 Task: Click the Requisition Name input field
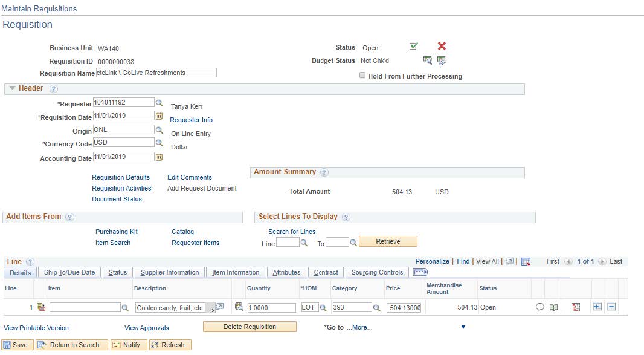(x=156, y=73)
